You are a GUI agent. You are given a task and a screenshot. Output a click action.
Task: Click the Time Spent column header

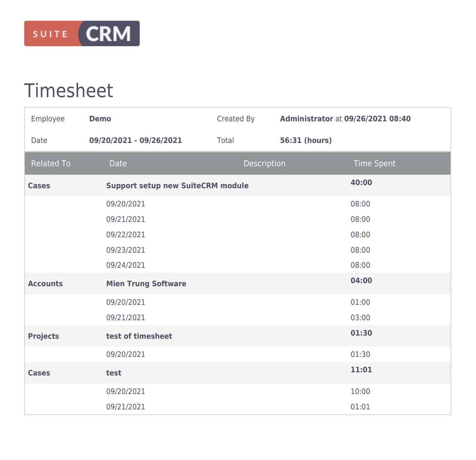374,163
